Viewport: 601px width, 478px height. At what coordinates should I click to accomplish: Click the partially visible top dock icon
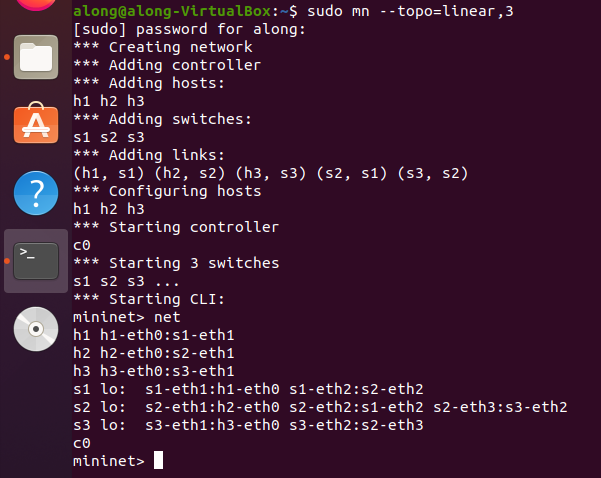[x=36, y=8]
